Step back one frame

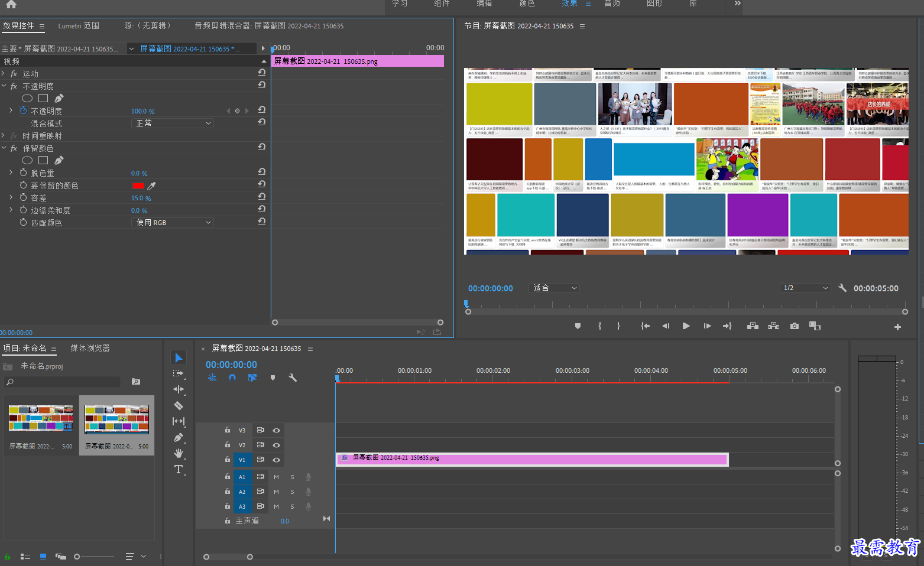click(x=666, y=326)
